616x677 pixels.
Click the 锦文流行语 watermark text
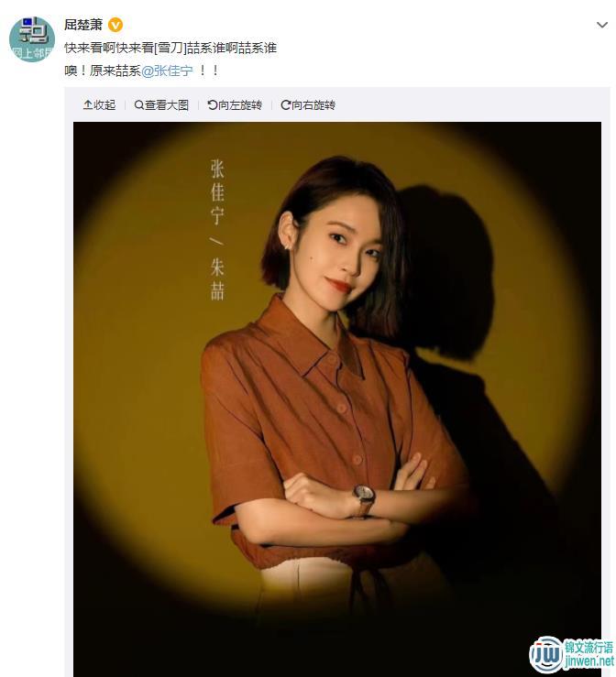coord(588,647)
